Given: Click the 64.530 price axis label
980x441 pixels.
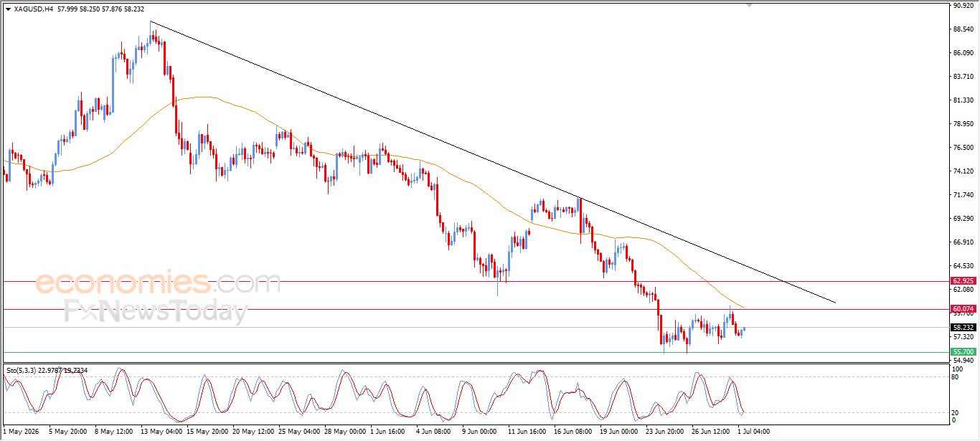Looking at the screenshot, I should (x=963, y=266).
